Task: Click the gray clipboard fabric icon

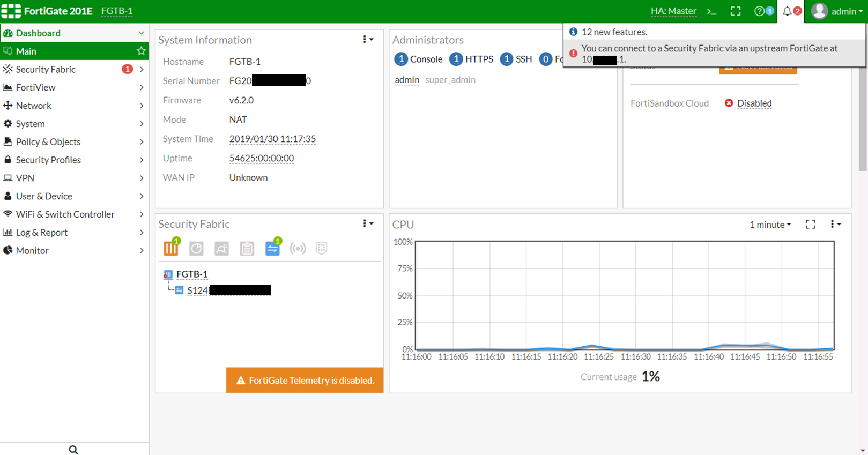Action: click(247, 248)
